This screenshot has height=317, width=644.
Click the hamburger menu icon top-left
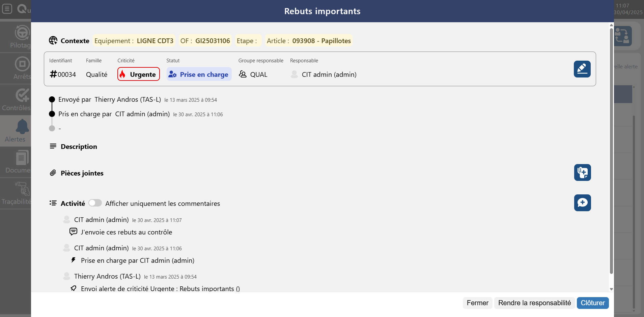coord(7,9)
